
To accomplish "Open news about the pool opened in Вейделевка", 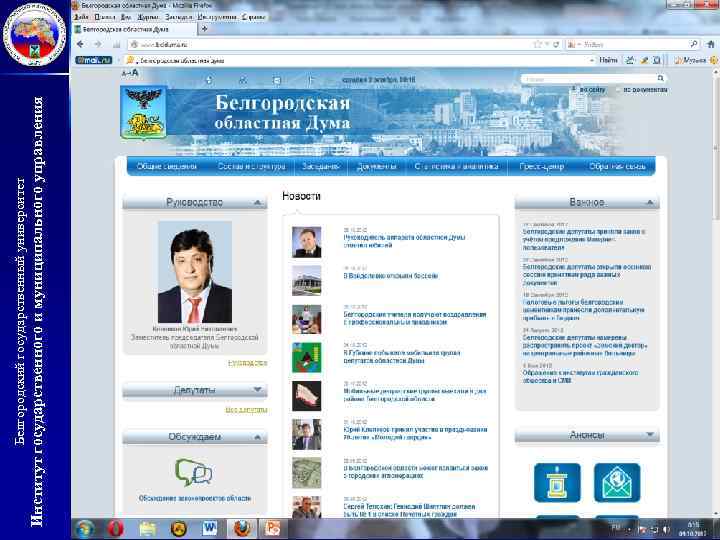I will tap(391, 276).
